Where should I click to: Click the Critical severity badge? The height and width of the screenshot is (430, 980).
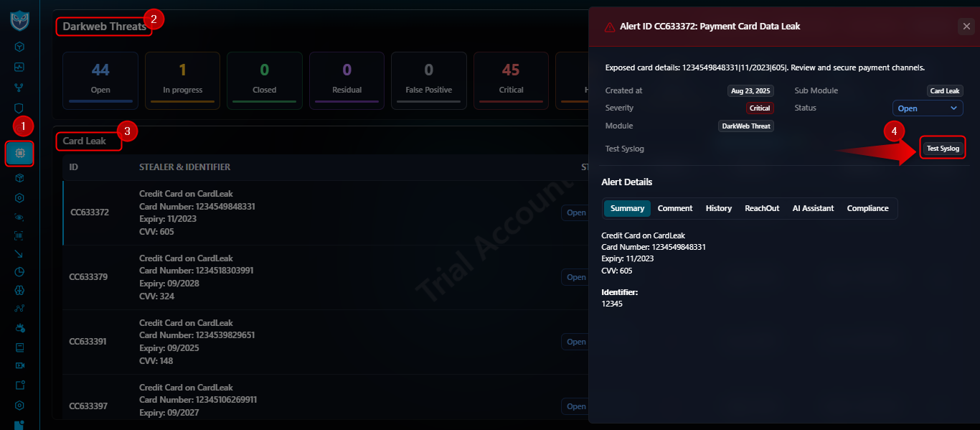[x=760, y=108]
